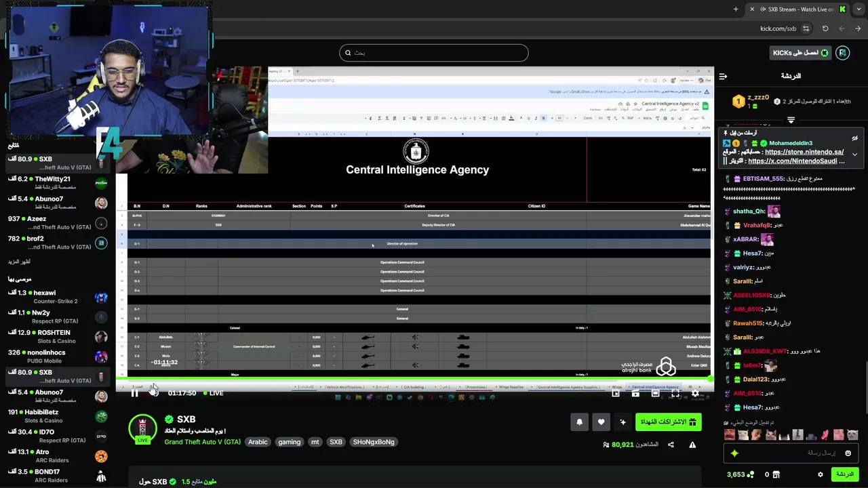Open the ID7O channel in the sidebar
The image size is (868, 488).
point(58,436)
